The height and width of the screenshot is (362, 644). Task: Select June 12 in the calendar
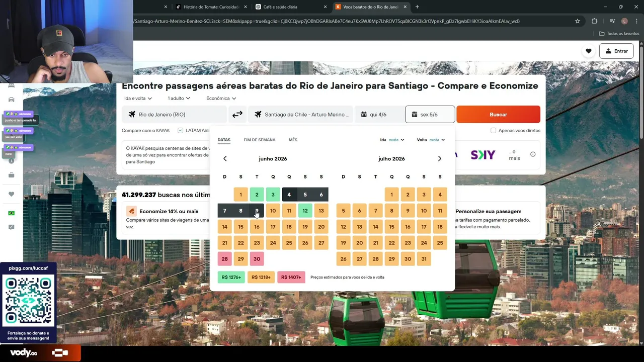coord(305,211)
